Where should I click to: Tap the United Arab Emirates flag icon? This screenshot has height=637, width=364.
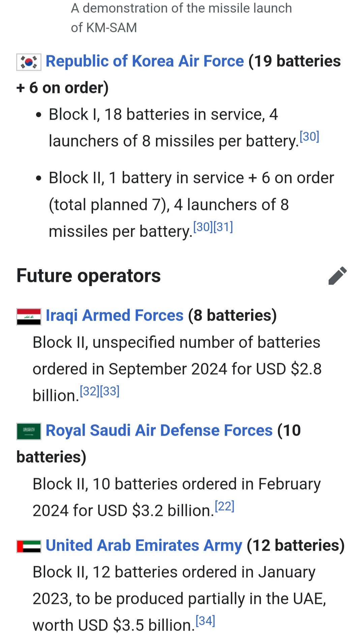pos(29,546)
